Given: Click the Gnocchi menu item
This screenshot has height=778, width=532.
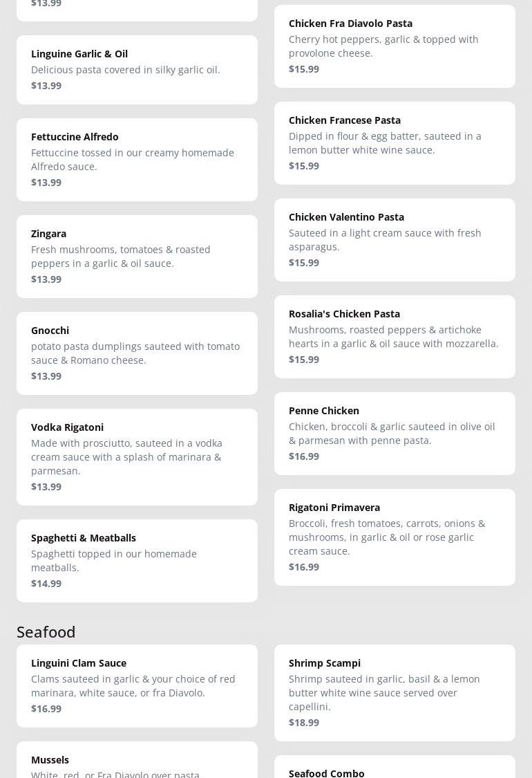Looking at the screenshot, I should [137, 353].
